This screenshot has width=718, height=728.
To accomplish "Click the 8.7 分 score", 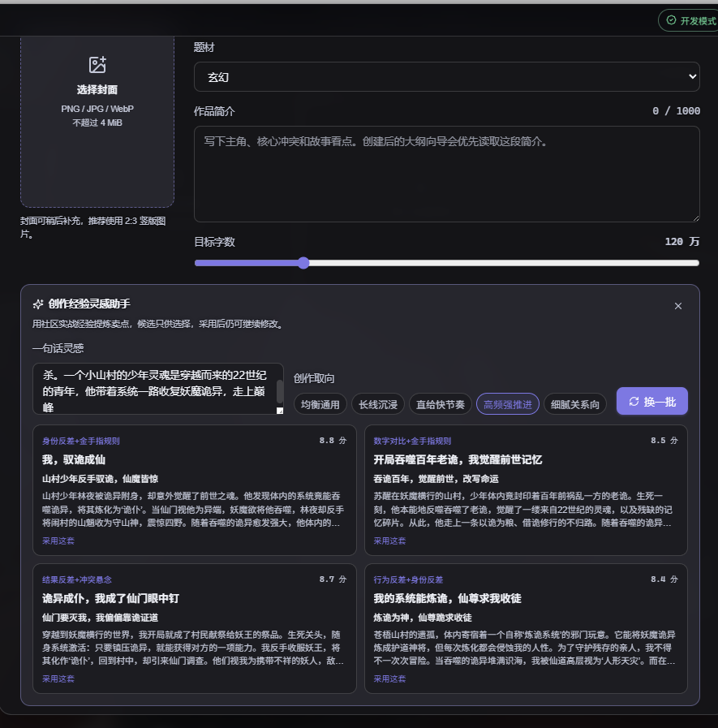I will coord(333,579).
